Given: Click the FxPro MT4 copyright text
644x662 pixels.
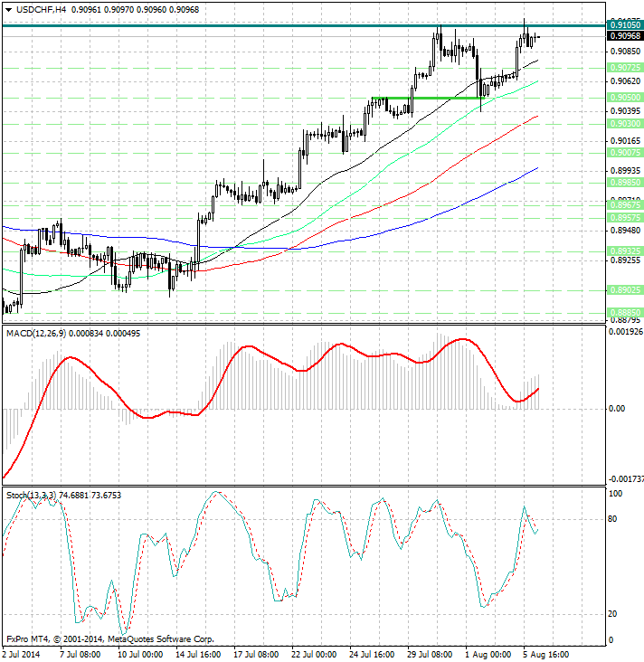Looking at the screenshot, I should coord(110,639).
